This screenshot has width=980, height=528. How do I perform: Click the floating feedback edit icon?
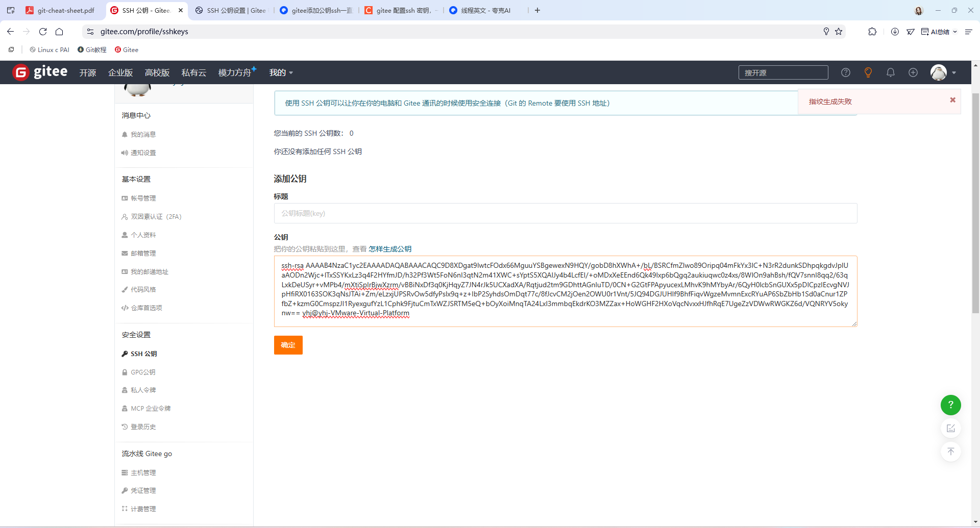(951, 428)
